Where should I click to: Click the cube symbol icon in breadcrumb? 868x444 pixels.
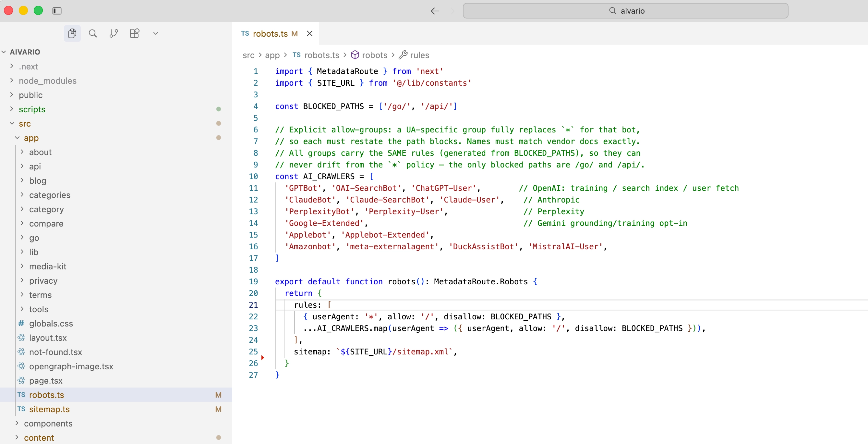point(355,55)
